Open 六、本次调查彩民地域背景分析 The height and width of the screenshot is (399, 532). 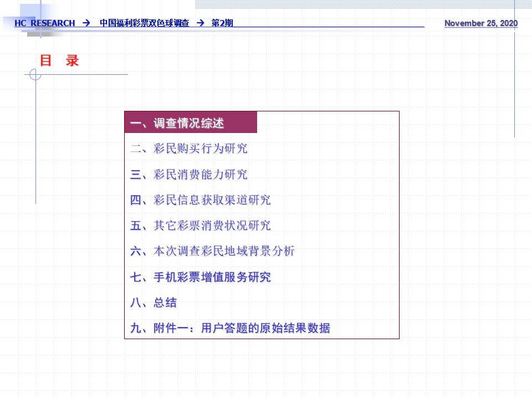tap(212, 251)
